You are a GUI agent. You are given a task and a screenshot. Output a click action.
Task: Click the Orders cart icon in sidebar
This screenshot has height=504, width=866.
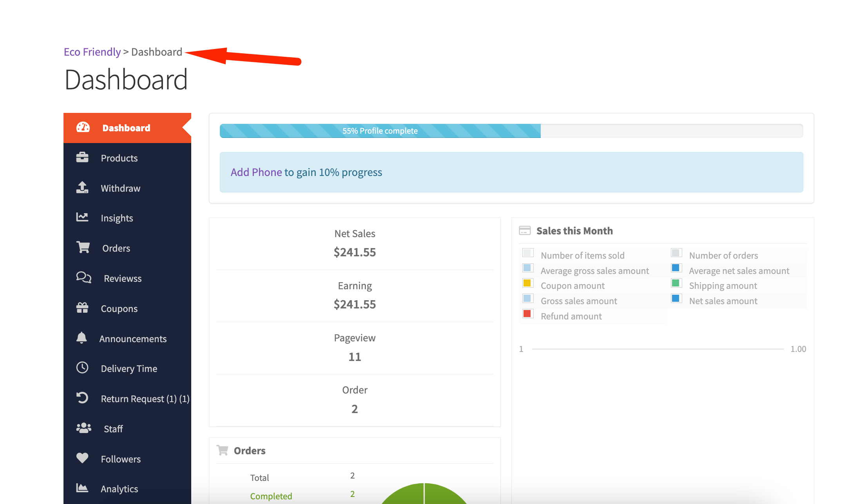[83, 248]
